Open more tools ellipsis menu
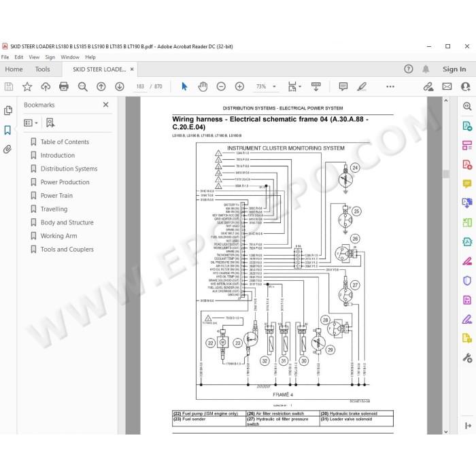The image size is (476, 476). pos(390,86)
